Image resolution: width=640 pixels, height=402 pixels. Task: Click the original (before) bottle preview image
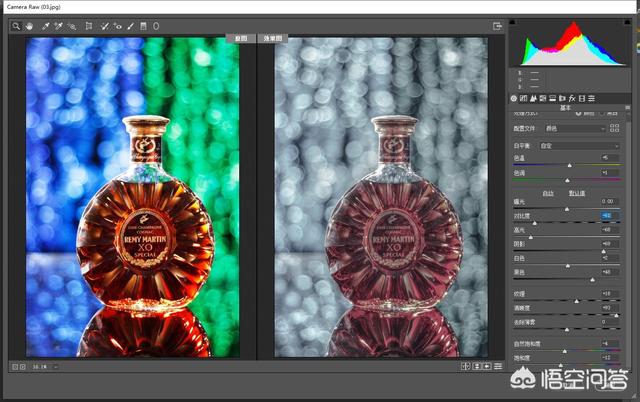pyautogui.click(x=133, y=198)
